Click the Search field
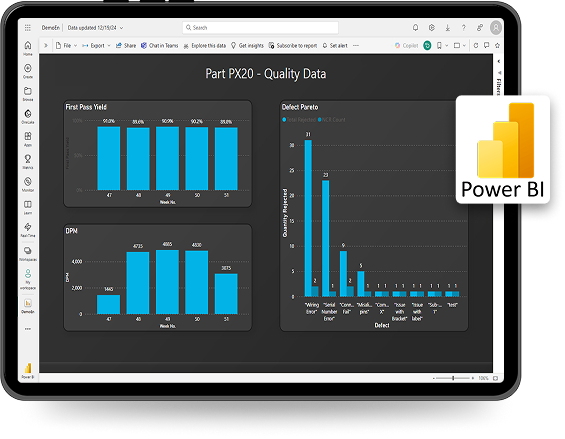565x439 pixels. click(x=260, y=27)
